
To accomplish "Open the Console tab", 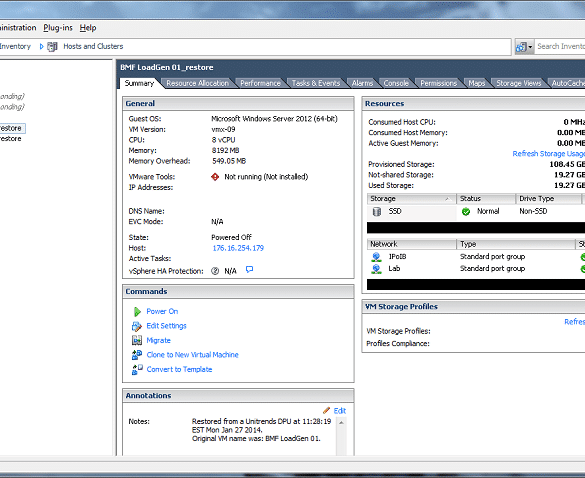I will pos(396,83).
